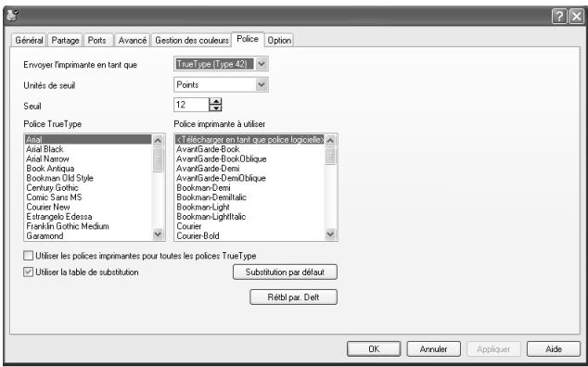Select Bookman-DemiItalic printer font
This screenshot has height=367, width=588.
pos(249,197)
